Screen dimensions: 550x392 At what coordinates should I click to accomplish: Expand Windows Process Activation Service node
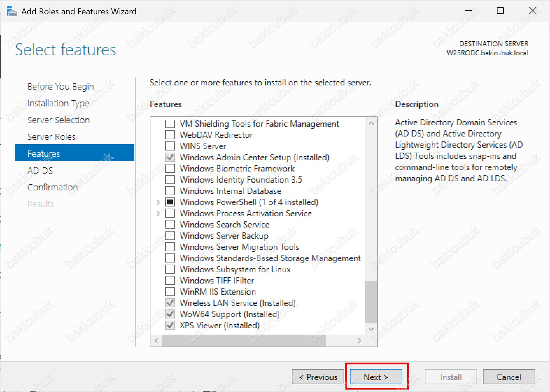158,213
